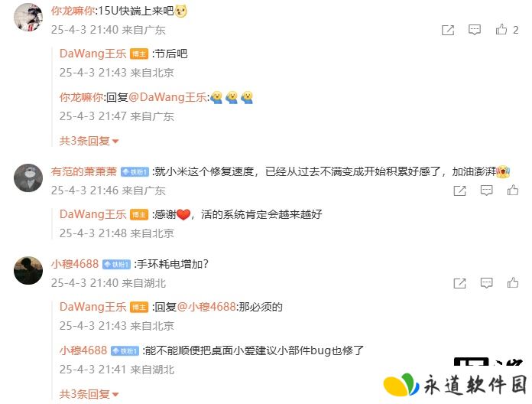Share 有范的萧萧萧's comment
The width and height of the screenshot is (532, 404).
459,191
